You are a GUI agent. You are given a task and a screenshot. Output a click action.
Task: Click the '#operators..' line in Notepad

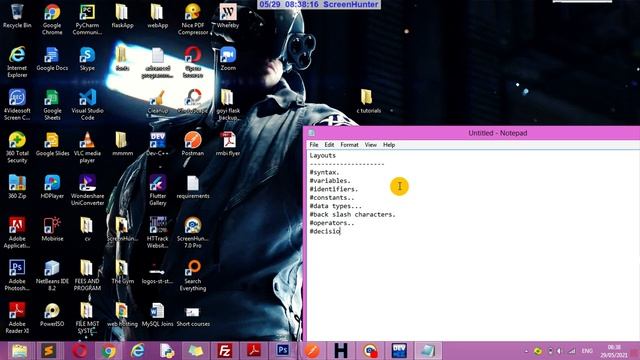pyautogui.click(x=332, y=223)
